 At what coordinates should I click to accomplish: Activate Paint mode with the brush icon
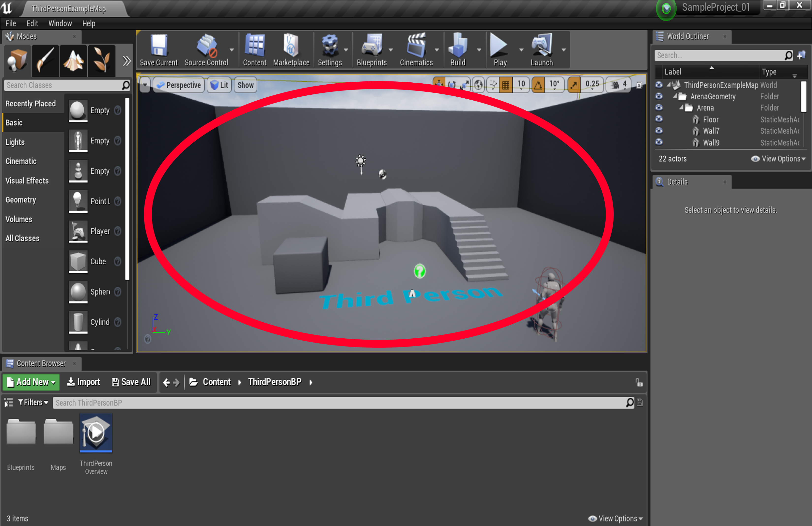[45, 61]
